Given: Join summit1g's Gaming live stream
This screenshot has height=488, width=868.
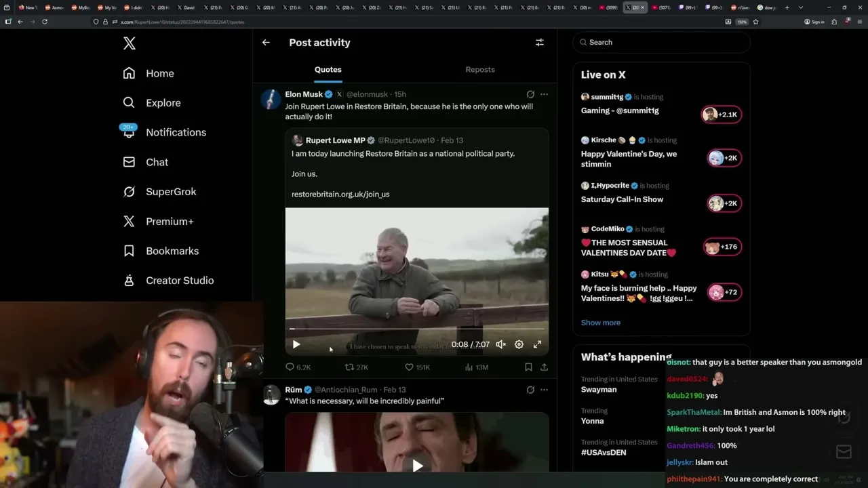Looking at the screenshot, I should click(x=661, y=104).
